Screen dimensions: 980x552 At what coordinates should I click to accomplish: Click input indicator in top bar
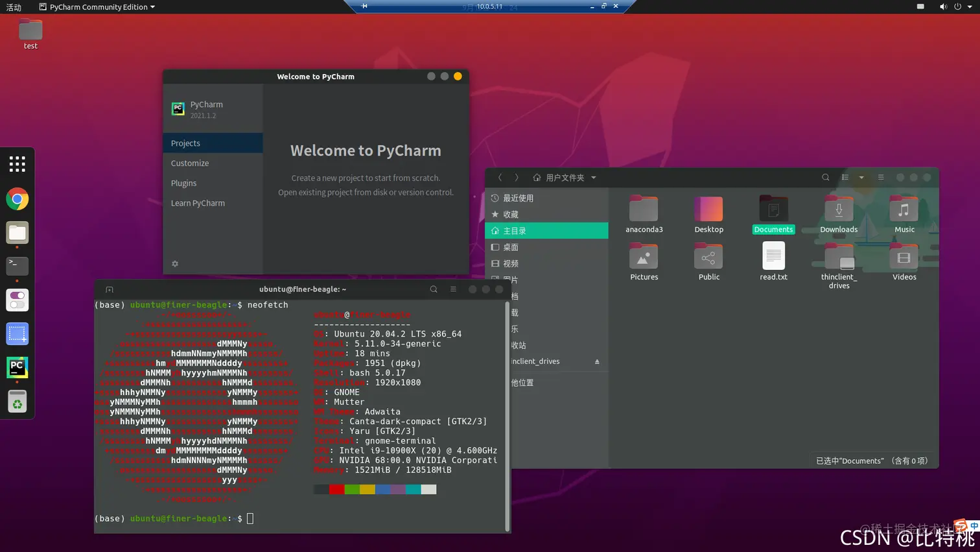920,6
